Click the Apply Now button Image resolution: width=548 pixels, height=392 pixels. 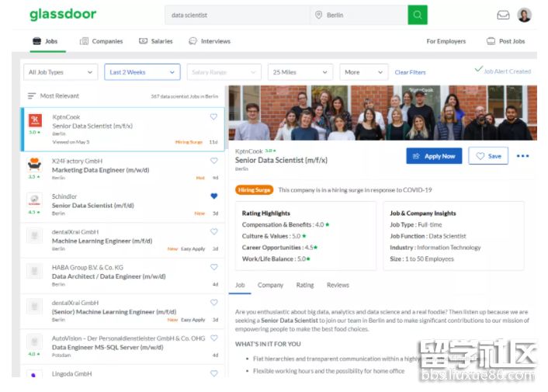pos(434,156)
